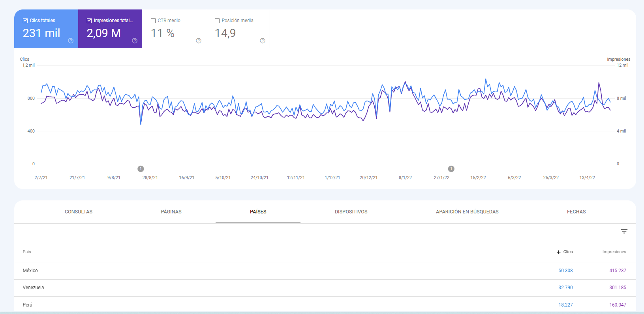Click the 2/7/21 date label on chart axis
This screenshot has height=314, width=644.
pyautogui.click(x=41, y=178)
